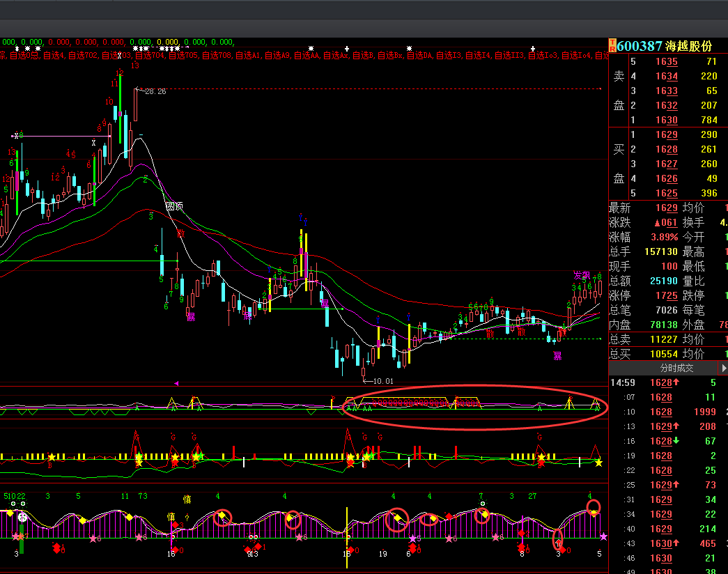Click the white crosshair circle marker in the bottom indicator

click(x=22, y=517)
